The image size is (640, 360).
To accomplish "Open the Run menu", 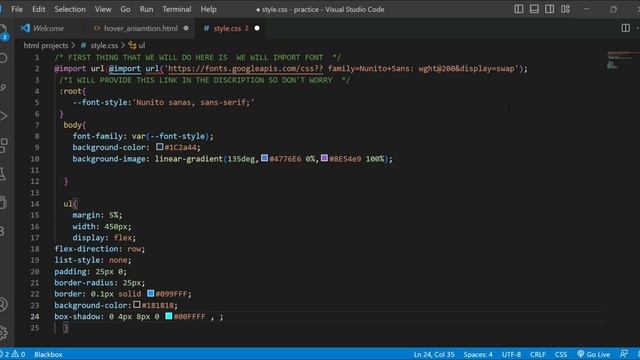I will [x=146, y=9].
